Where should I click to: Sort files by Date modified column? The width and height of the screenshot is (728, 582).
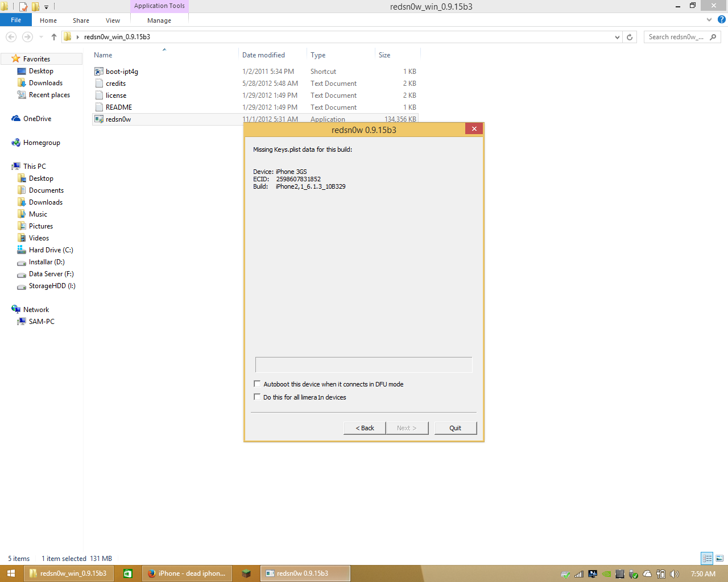263,55
